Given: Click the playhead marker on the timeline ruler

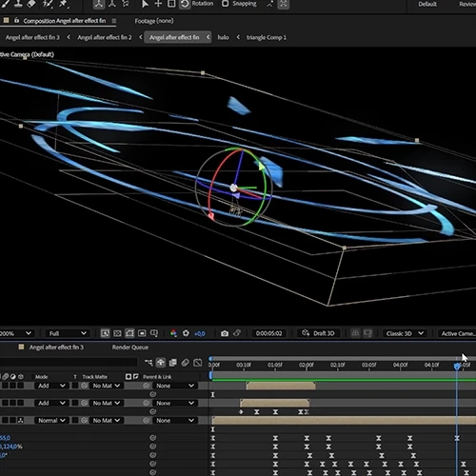Looking at the screenshot, I should pos(457,367).
